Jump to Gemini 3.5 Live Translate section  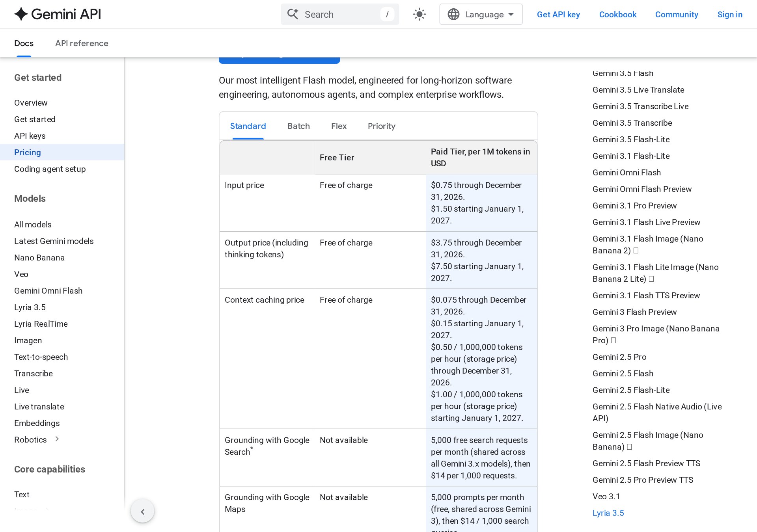click(638, 90)
